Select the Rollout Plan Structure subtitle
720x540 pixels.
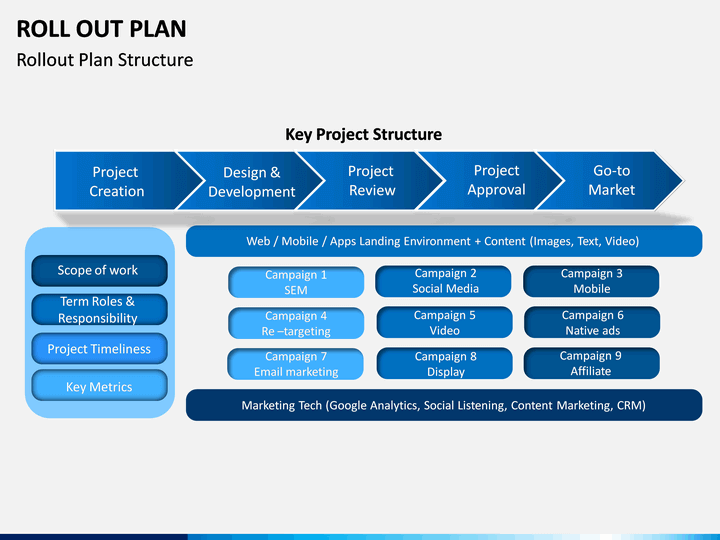(x=105, y=60)
